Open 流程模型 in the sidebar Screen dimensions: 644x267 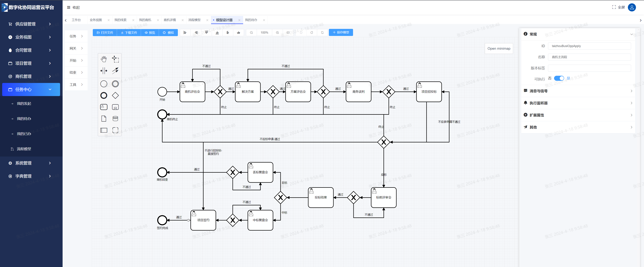[x=24, y=149]
